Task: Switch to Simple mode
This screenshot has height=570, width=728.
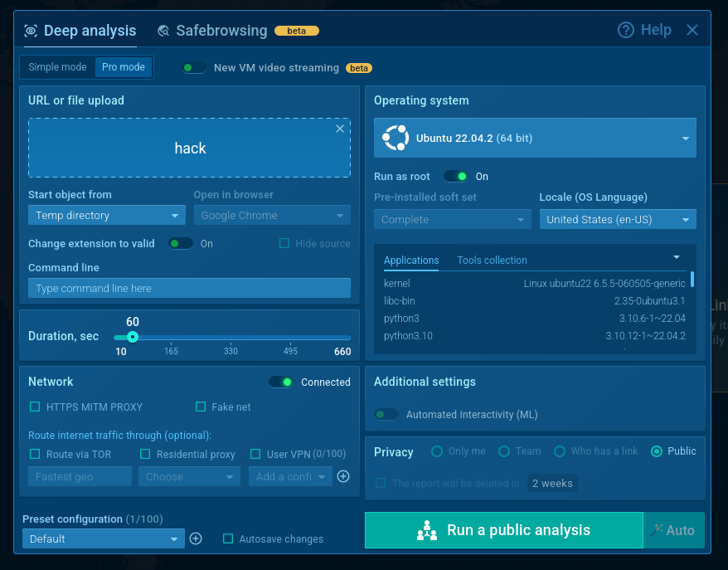Action: (57, 67)
